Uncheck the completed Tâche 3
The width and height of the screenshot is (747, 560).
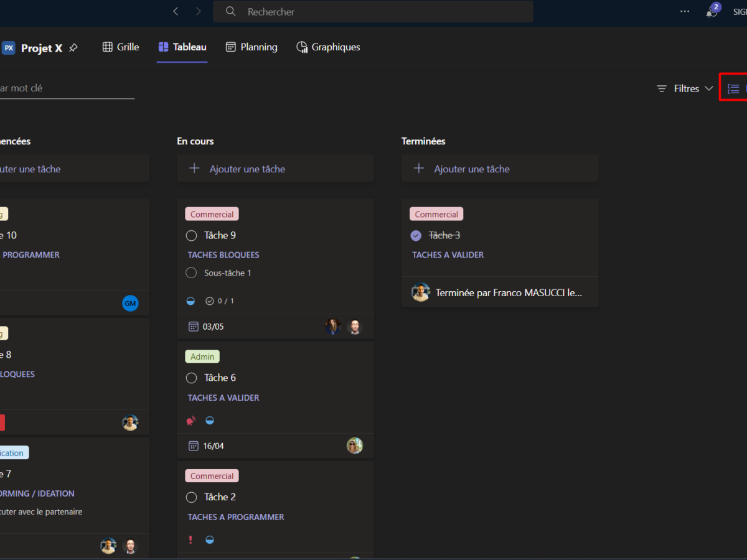tap(416, 235)
